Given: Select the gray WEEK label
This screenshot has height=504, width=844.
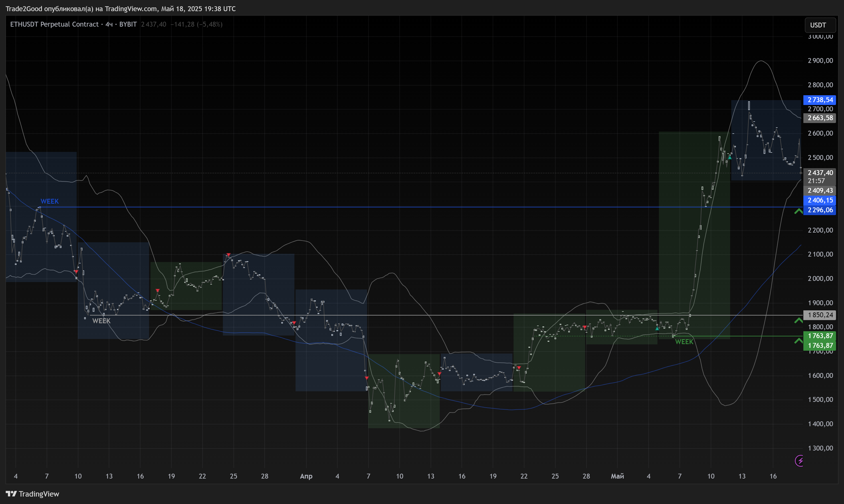Looking at the screenshot, I should click(101, 321).
